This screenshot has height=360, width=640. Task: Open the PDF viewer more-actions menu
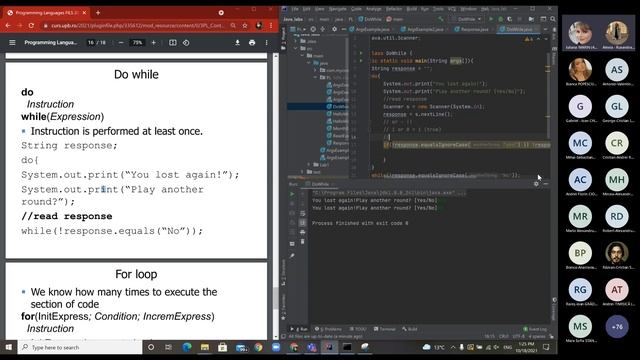tap(267, 42)
